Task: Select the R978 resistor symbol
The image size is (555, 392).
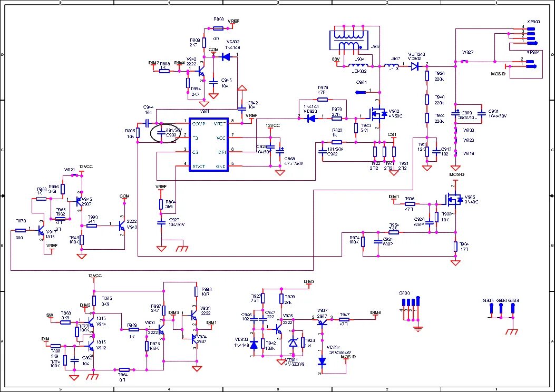Action: [337, 119]
